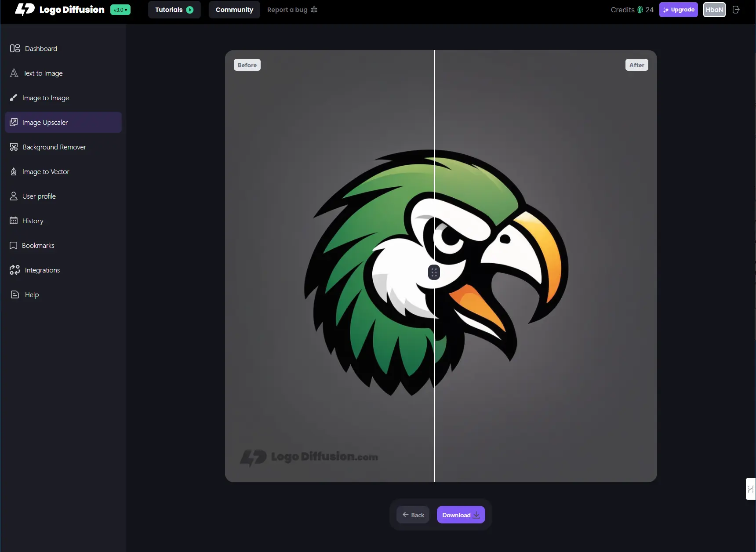Click the Integrations icon
This screenshot has width=756, height=552.
pos(15,270)
